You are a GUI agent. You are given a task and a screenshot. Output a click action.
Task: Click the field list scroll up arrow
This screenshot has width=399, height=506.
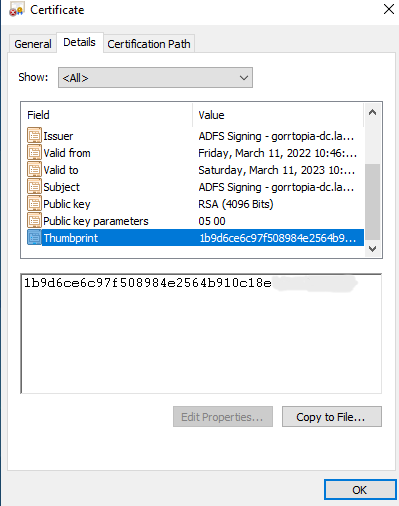373,112
